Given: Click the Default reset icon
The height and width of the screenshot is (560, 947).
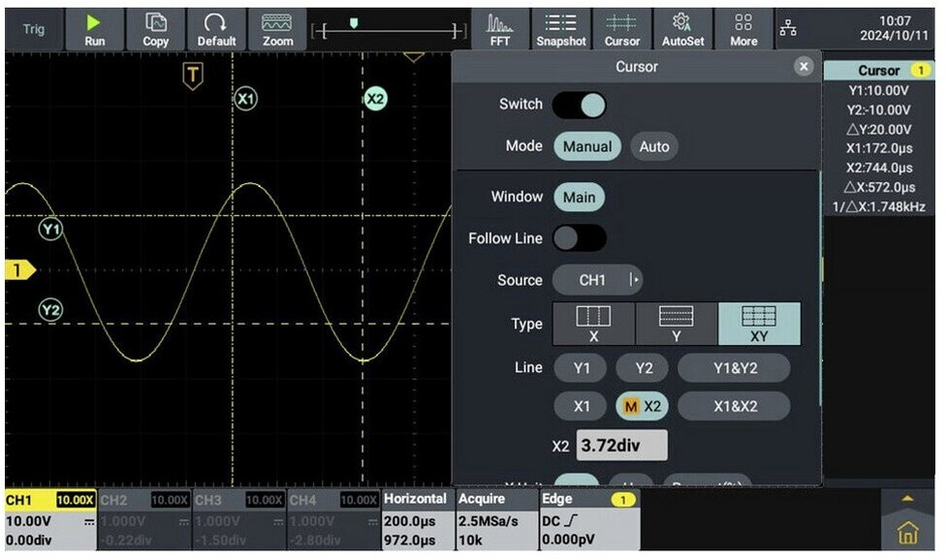Looking at the screenshot, I should (216, 29).
